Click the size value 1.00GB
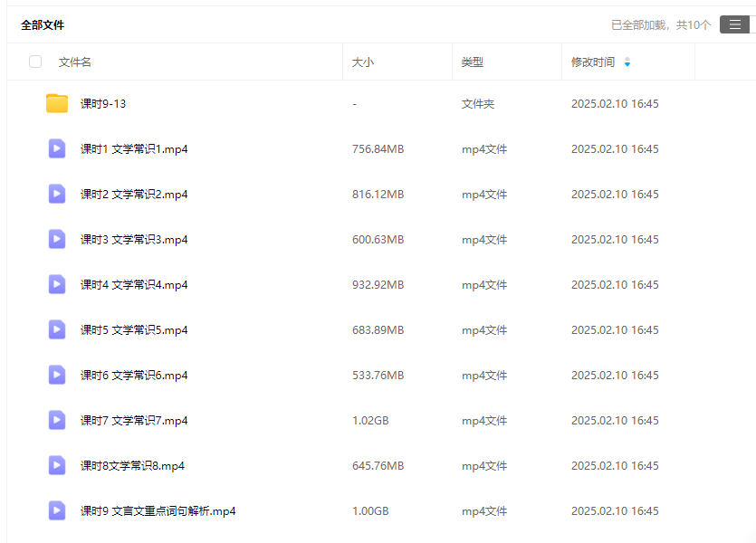Viewport: 756px width, 543px height. click(370, 511)
